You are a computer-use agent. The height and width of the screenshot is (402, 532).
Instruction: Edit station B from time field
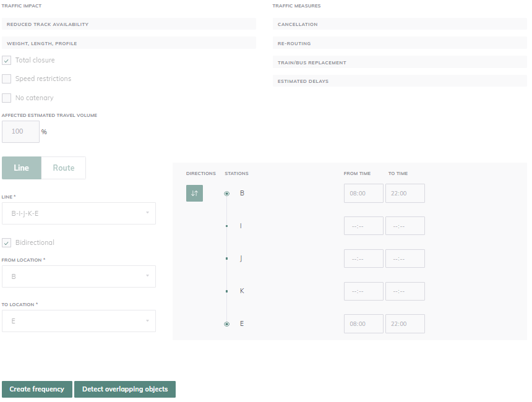[363, 194]
